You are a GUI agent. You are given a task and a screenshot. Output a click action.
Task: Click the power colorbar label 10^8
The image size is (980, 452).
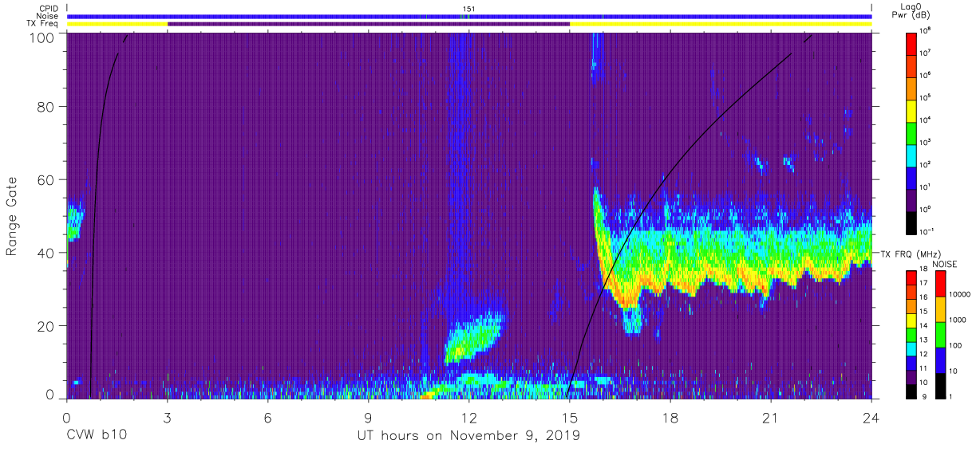pyautogui.click(x=926, y=29)
